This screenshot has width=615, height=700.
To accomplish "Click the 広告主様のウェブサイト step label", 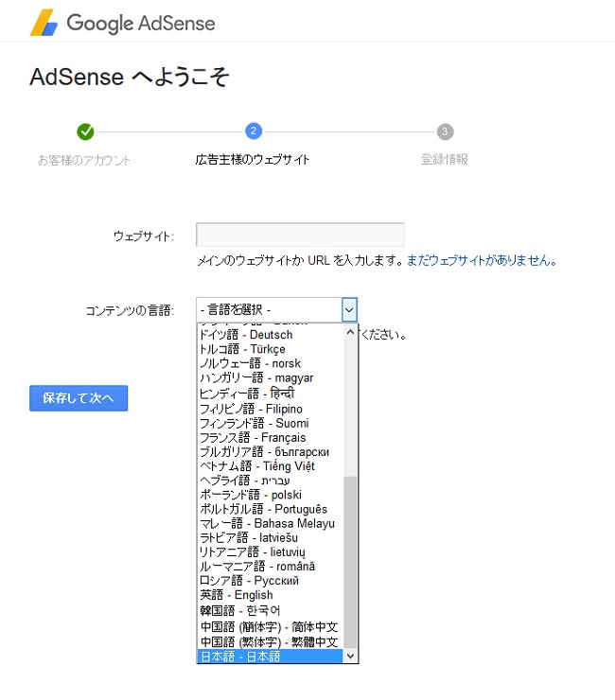I will point(253,159).
